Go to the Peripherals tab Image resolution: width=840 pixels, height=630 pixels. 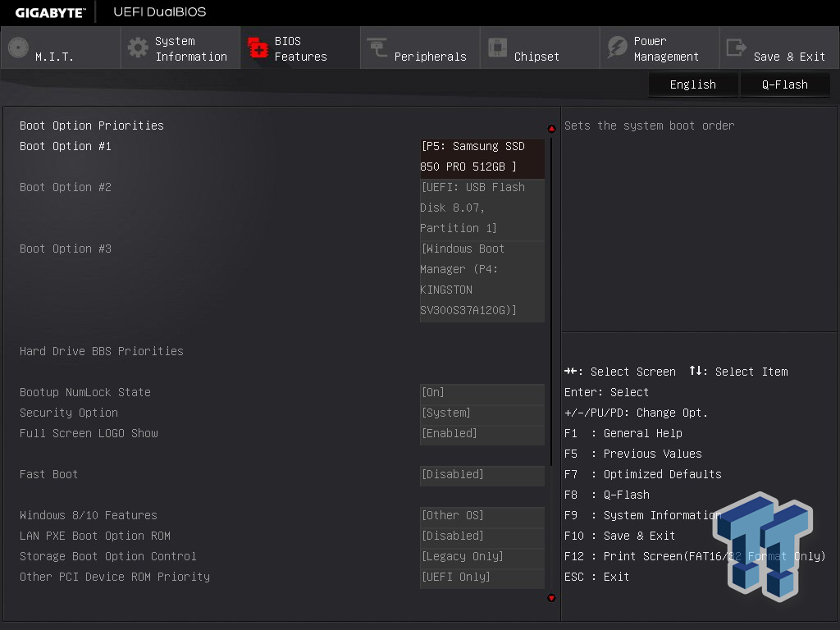[x=421, y=48]
